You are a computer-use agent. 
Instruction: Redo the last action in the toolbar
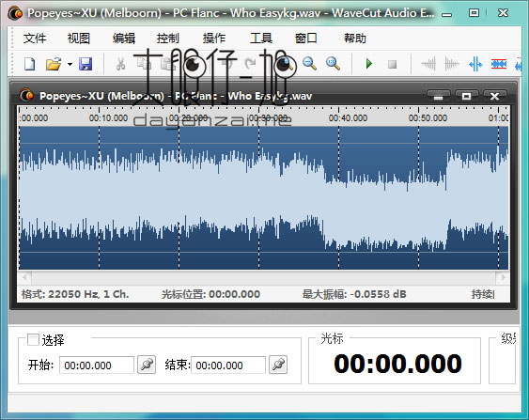[250, 64]
